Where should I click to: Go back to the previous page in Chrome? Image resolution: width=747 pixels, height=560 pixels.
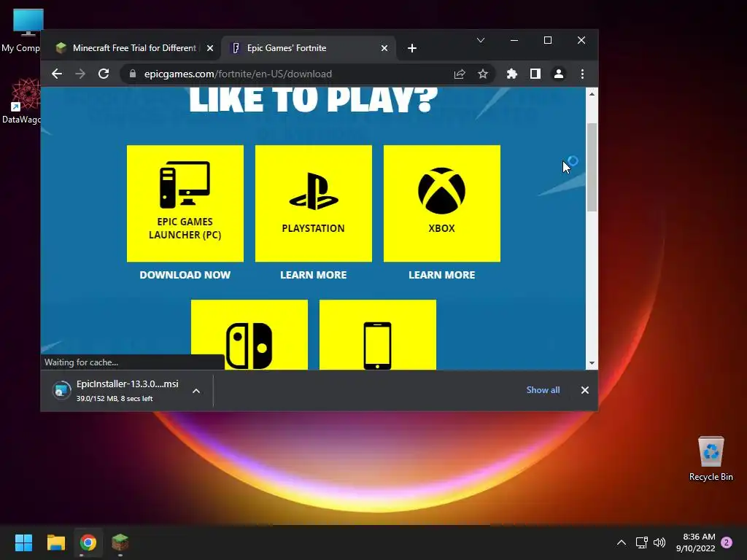[x=57, y=74]
